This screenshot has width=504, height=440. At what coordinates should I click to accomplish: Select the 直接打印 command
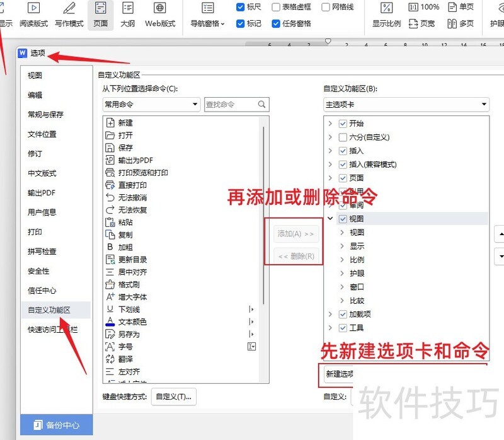[181, 185]
